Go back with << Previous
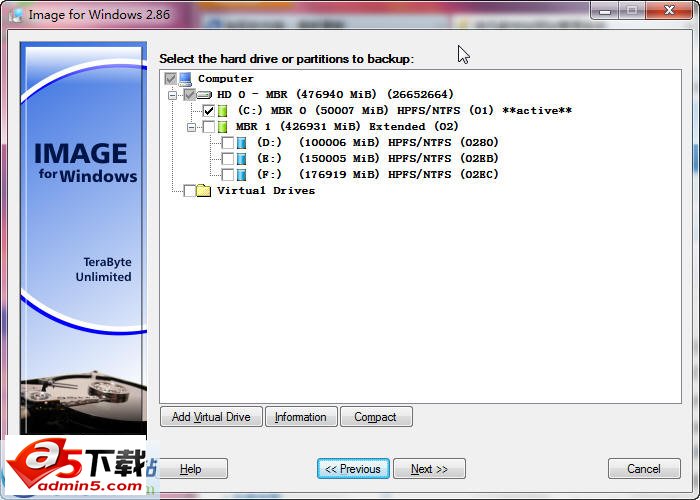Image resolution: width=700 pixels, height=500 pixels. (x=353, y=469)
